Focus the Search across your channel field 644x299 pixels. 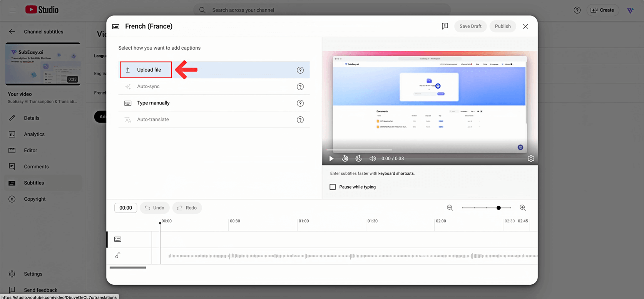click(x=321, y=10)
